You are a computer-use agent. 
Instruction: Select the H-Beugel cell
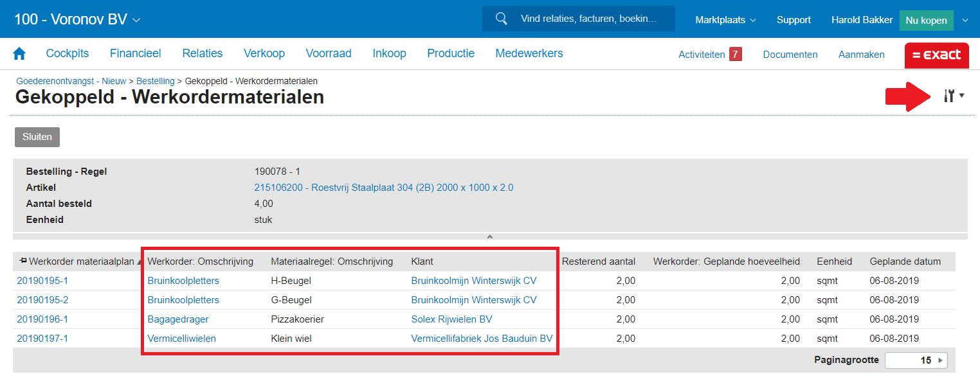pyautogui.click(x=291, y=281)
